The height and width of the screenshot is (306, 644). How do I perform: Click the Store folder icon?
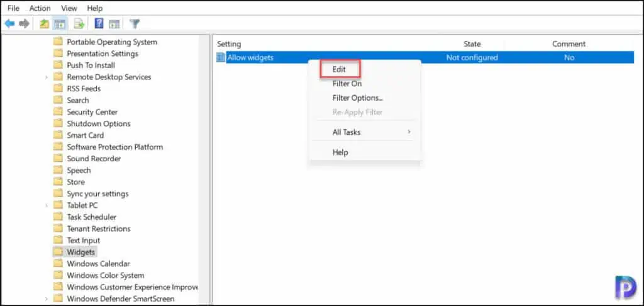click(x=58, y=182)
